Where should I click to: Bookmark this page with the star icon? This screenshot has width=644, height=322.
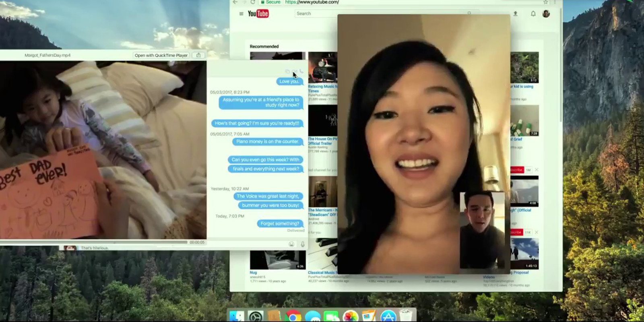pyautogui.click(x=545, y=2)
